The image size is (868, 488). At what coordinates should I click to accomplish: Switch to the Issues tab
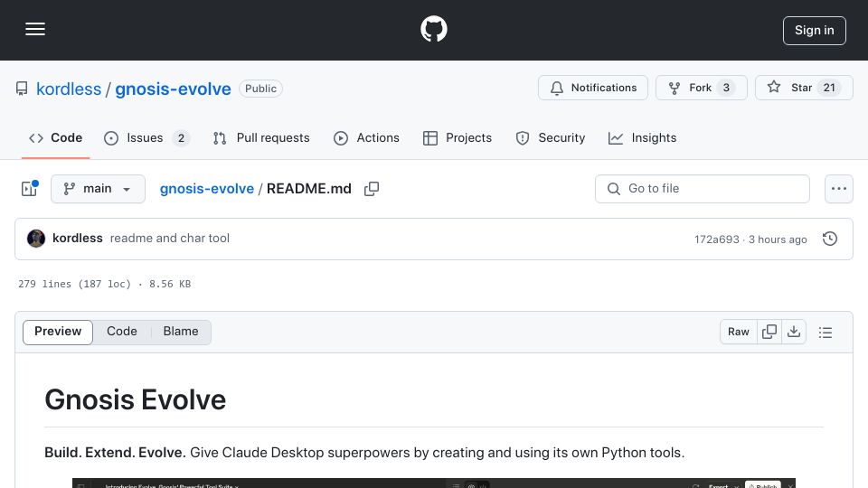146,137
